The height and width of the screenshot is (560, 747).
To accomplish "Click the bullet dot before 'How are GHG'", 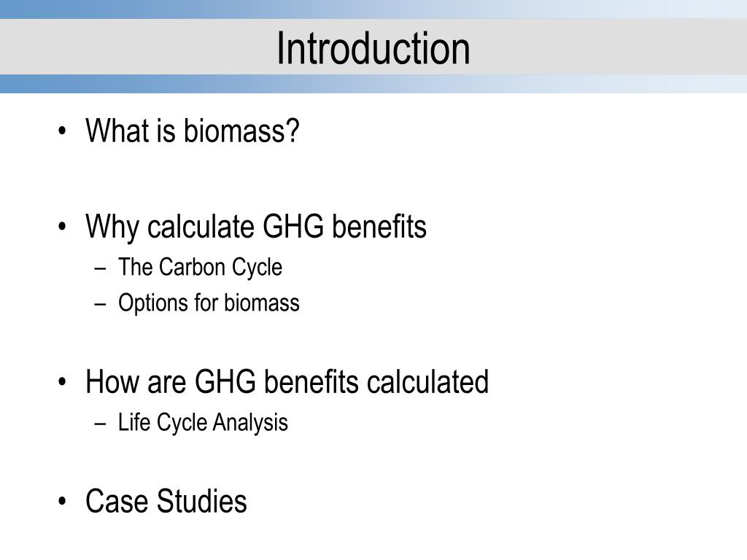I will point(62,382).
